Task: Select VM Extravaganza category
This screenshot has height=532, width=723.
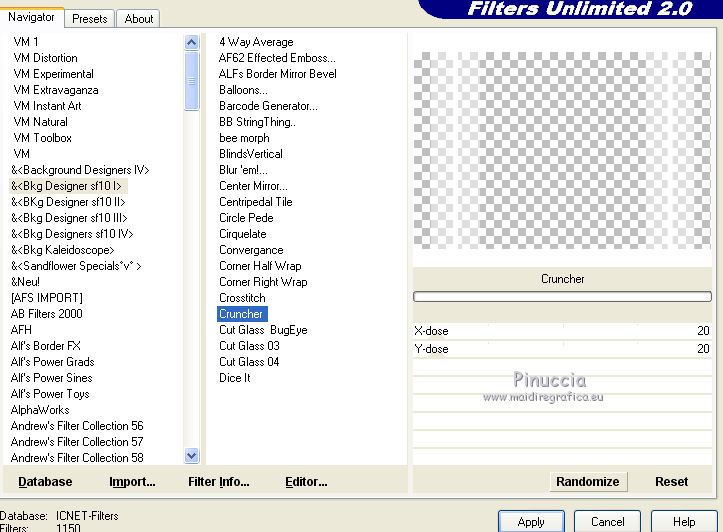Action: tap(56, 90)
